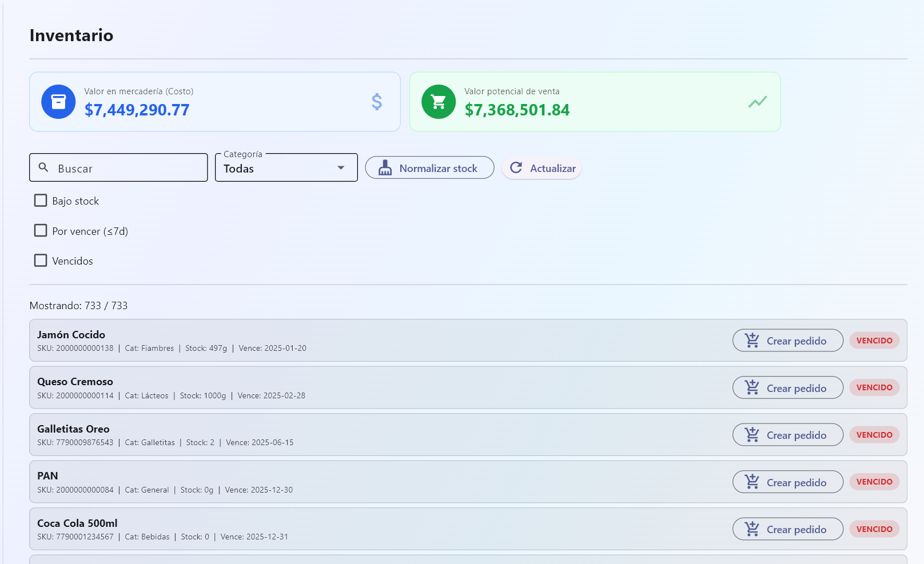Click the magnifier icon in search box
Viewport: 924px width, 564px height.
(43, 167)
